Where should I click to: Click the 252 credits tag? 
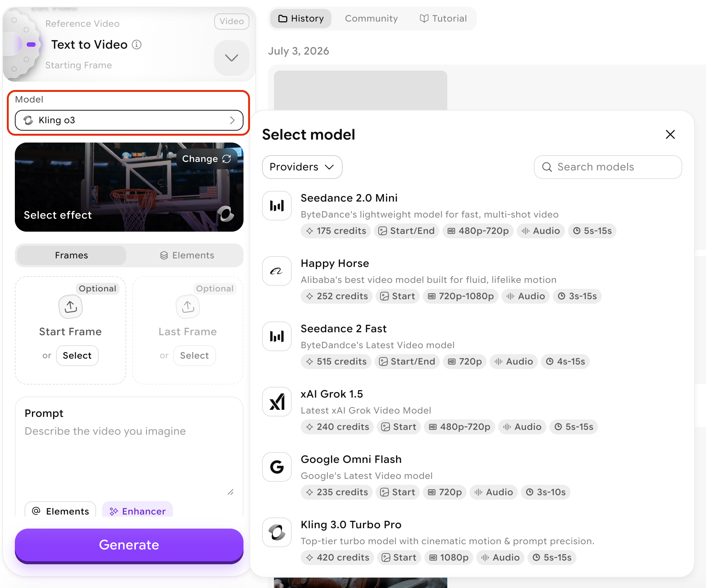[x=337, y=296]
